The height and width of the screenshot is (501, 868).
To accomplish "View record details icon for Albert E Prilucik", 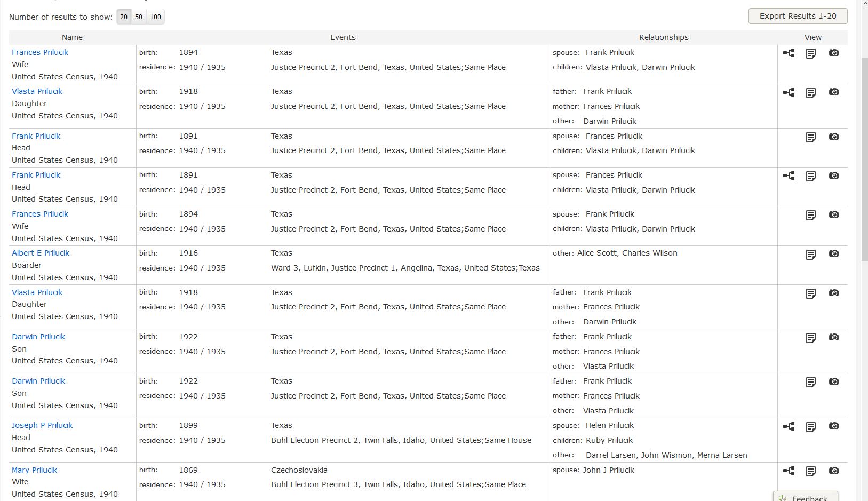I will 810,255.
